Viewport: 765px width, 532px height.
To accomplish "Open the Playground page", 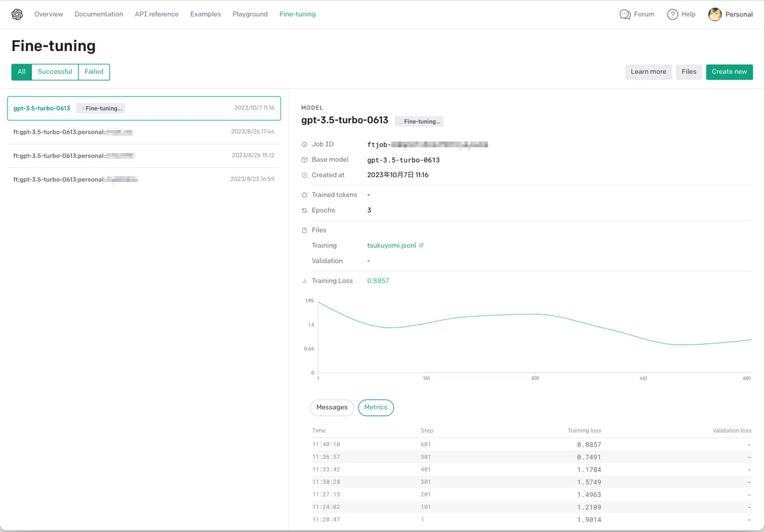I will click(x=250, y=14).
